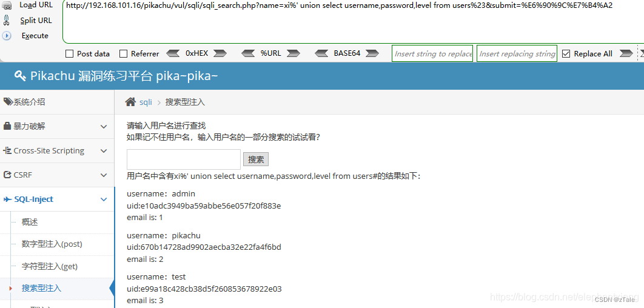Focus the Insert replacing string field
The height and width of the screenshot is (308, 644).
point(517,53)
